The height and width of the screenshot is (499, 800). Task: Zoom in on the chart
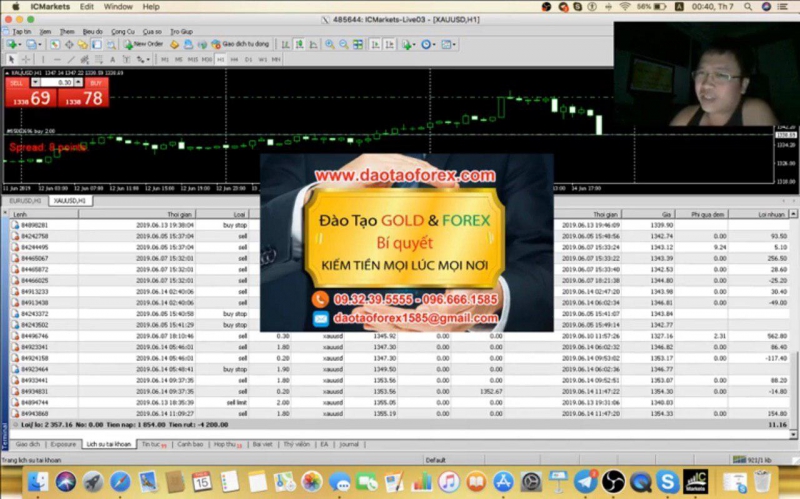(330, 44)
